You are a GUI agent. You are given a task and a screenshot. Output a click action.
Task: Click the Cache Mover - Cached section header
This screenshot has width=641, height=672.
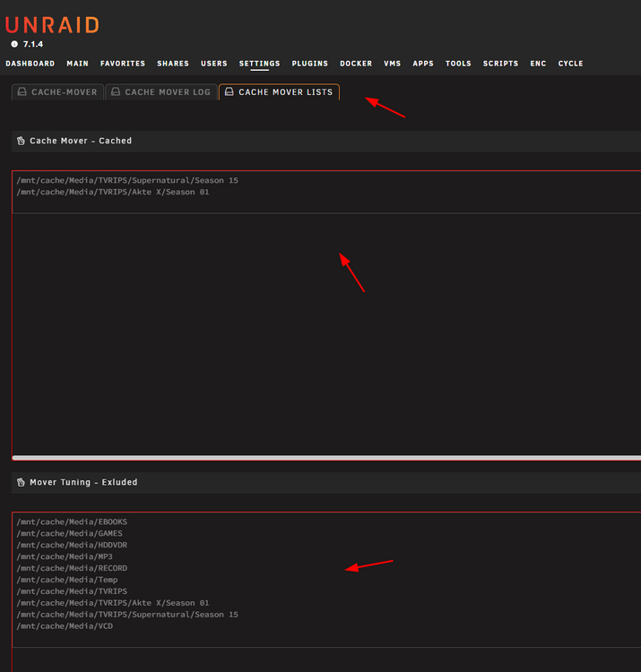326,141
